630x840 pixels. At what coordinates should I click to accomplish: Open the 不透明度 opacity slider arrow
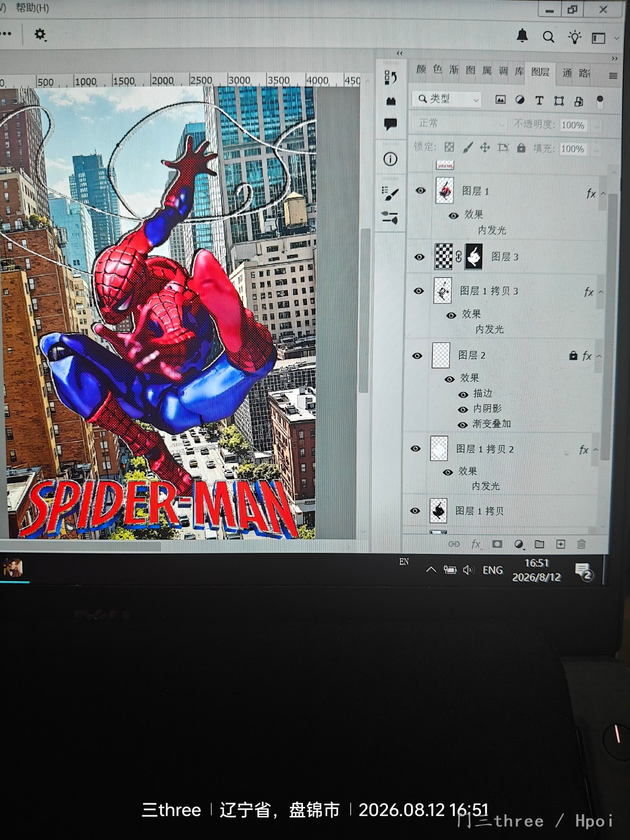[x=596, y=126]
